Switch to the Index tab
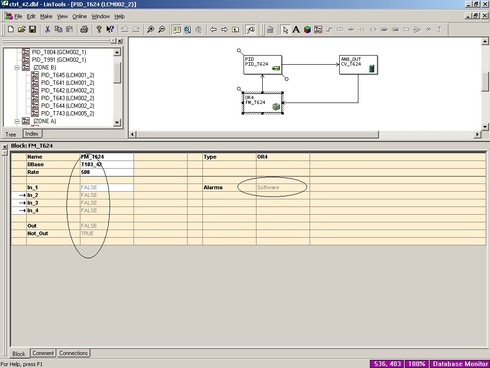The image size is (490, 368). (x=32, y=134)
